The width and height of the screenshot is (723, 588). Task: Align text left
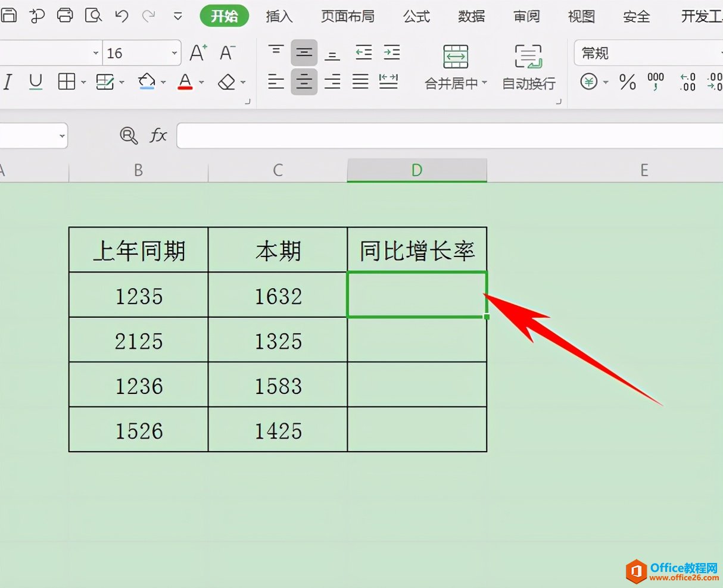[276, 82]
